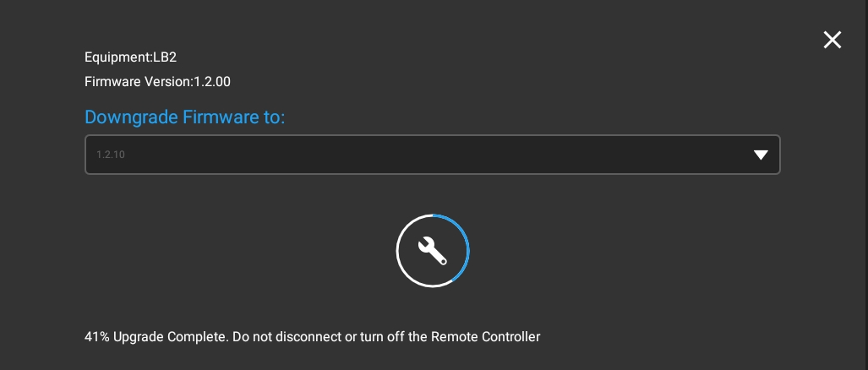
Task: Click the Remote Controller text in the status line
Action: click(485, 336)
